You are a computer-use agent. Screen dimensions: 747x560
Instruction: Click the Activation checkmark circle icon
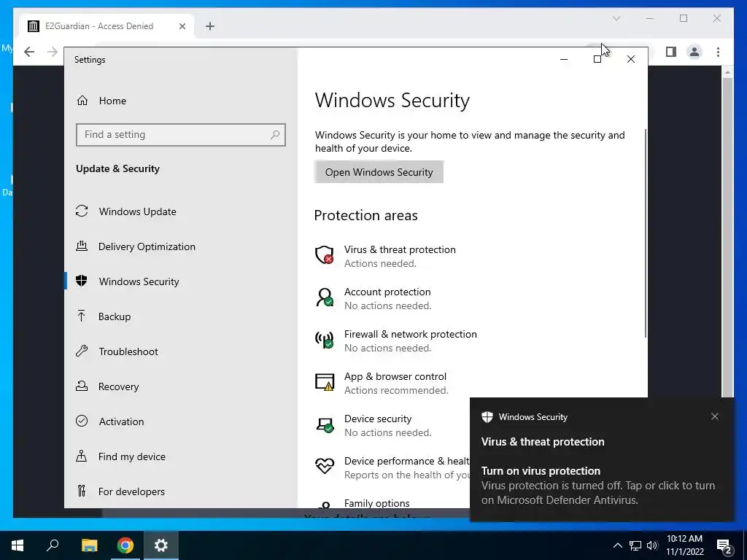pyautogui.click(x=82, y=421)
